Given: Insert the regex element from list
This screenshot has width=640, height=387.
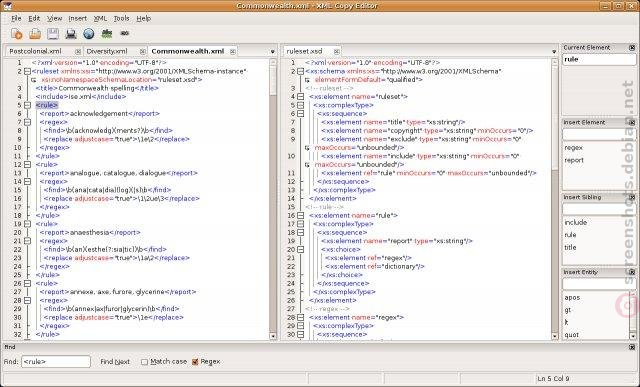Looking at the screenshot, I should (573, 148).
